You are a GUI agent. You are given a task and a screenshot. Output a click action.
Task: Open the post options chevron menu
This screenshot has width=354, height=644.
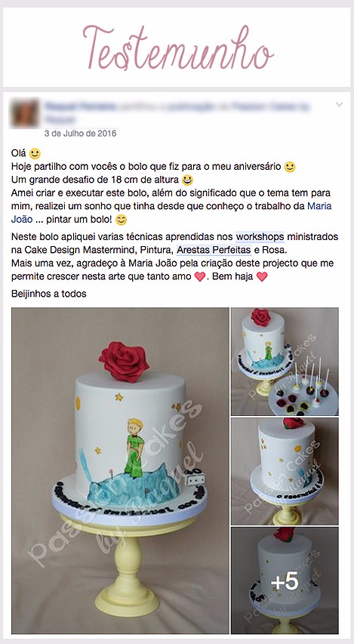(x=339, y=105)
